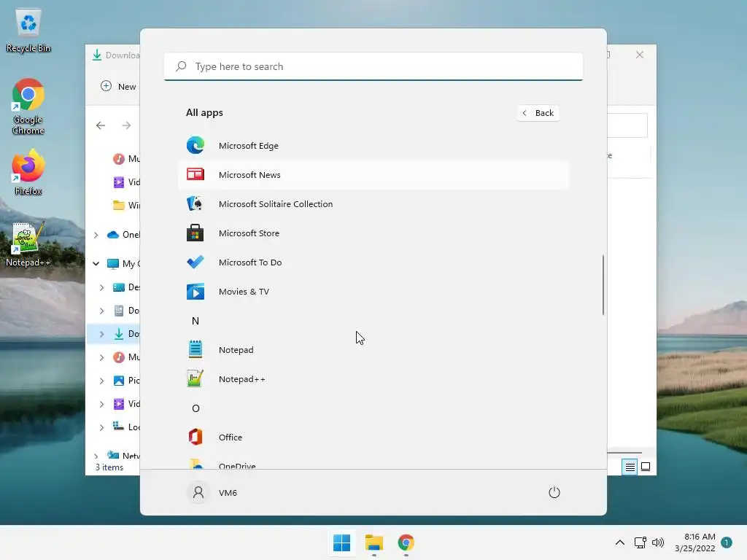Open File Explorer from taskbar

374,542
